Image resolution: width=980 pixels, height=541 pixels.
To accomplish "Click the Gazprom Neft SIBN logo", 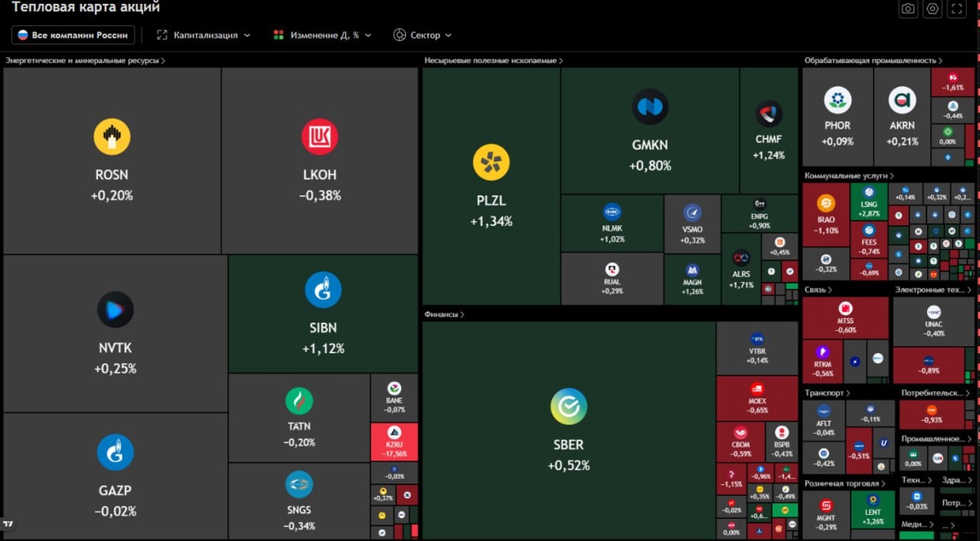I will coord(323,290).
